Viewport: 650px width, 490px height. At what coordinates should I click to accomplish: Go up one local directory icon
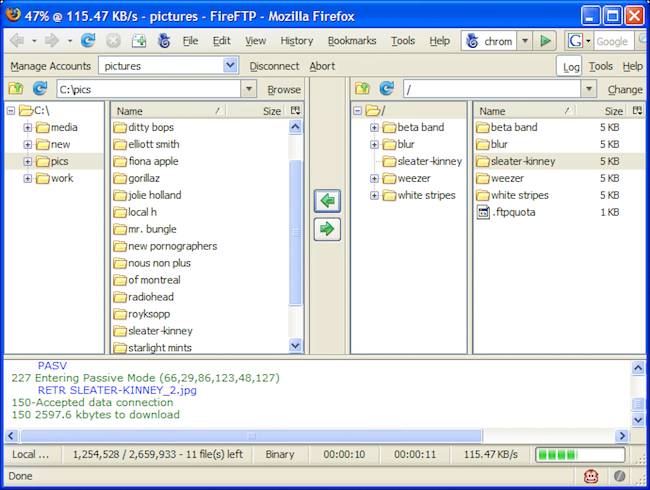pos(16,89)
